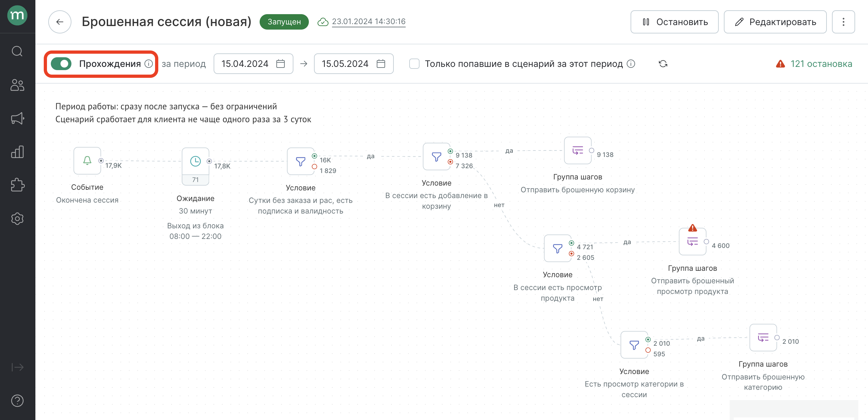Image resolution: width=868 pixels, height=420 pixels.
Task: Open reports via the bar chart icon
Action: [17, 152]
